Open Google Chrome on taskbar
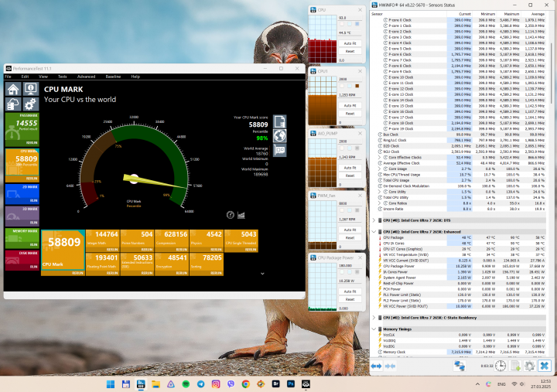The image size is (557, 392). pyautogui.click(x=245, y=383)
